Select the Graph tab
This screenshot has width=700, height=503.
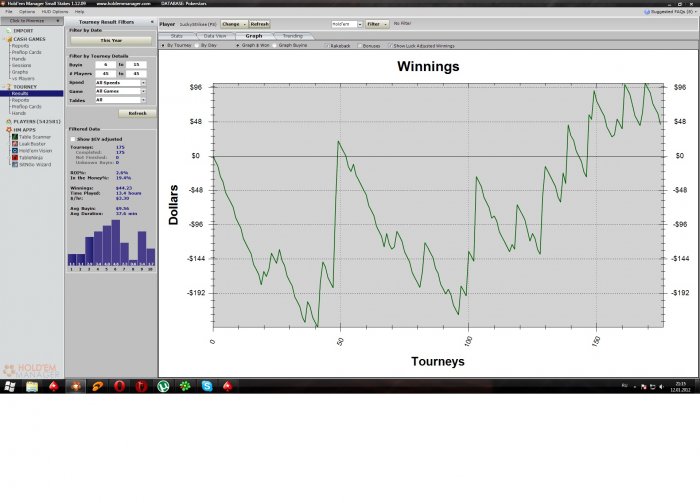(x=254, y=36)
